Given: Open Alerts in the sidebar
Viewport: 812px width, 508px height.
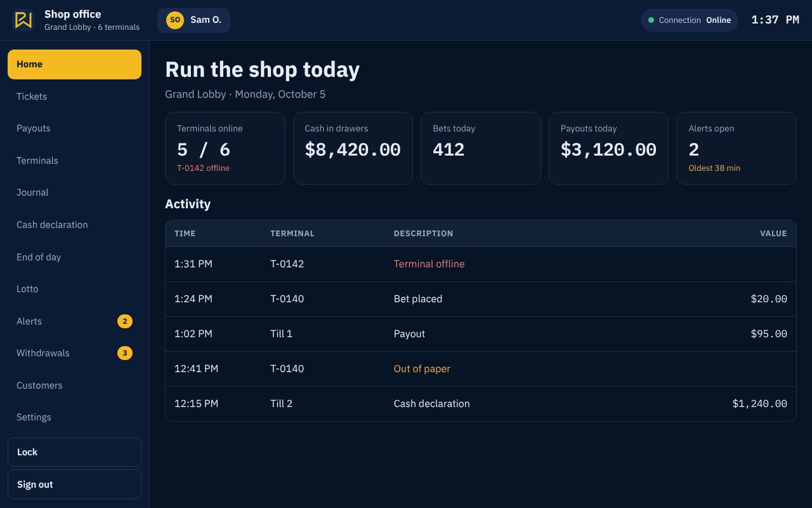Looking at the screenshot, I should coord(74,321).
